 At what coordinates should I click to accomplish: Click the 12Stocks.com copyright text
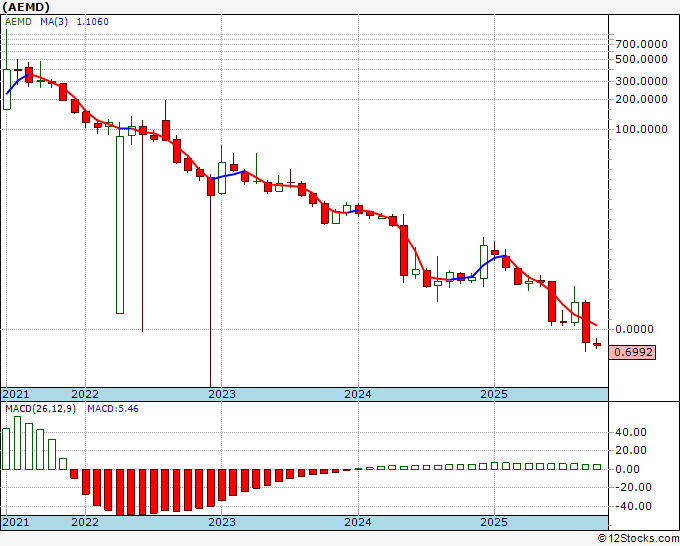coord(638,539)
